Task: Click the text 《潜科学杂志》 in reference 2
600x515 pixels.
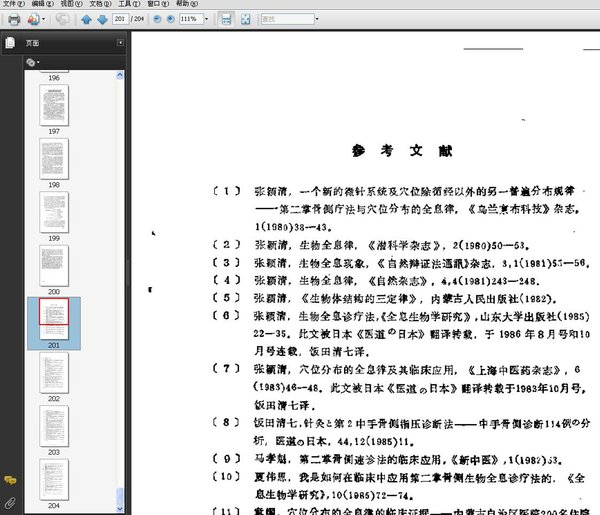Action: [x=405, y=245]
